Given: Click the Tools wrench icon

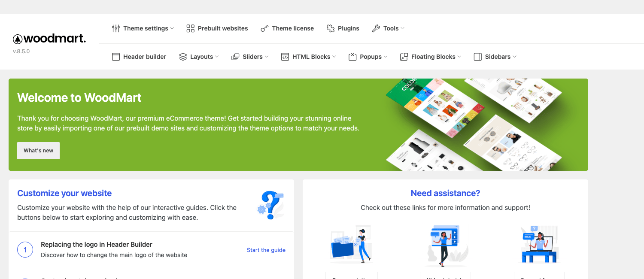Looking at the screenshot, I should [x=376, y=28].
